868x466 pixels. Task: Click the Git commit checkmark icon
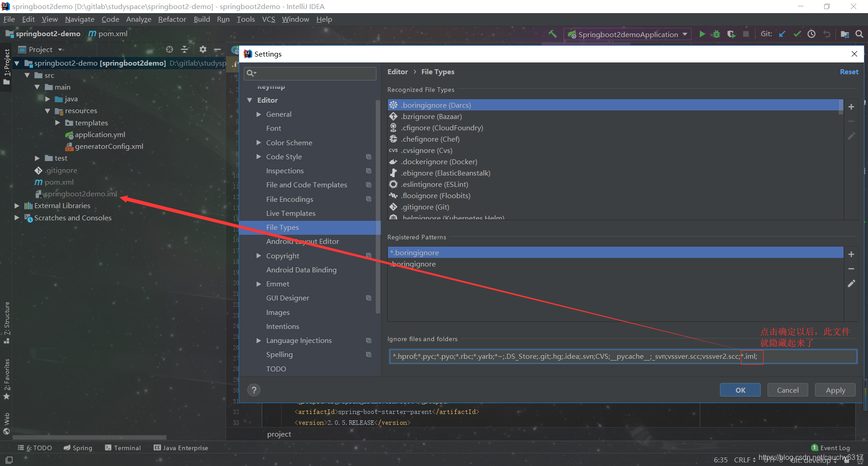click(797, 34)
